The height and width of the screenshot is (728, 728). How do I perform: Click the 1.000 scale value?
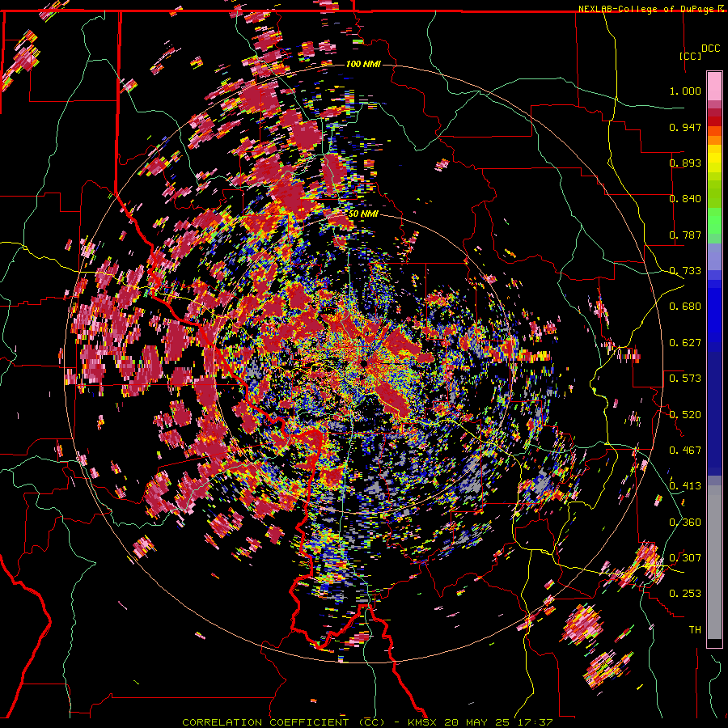tap(685, 91)
